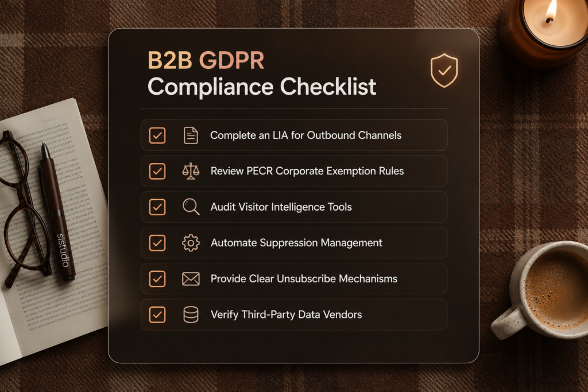
Task: Click the magnifier icon beside Audit Visitor Intelligence
Action: [191, 207]
